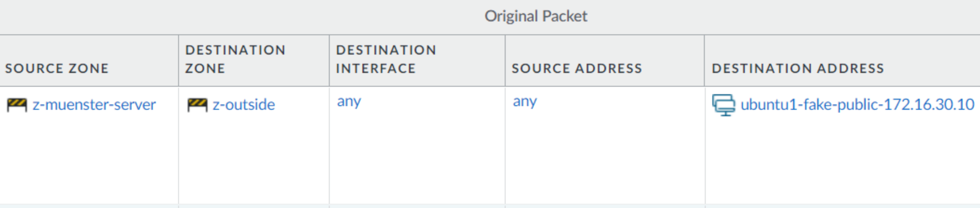The height and width of the screenshot is (208, 980).
Task: Click the address object icon beside ubuntu1-fake-public
Action: 723,105
